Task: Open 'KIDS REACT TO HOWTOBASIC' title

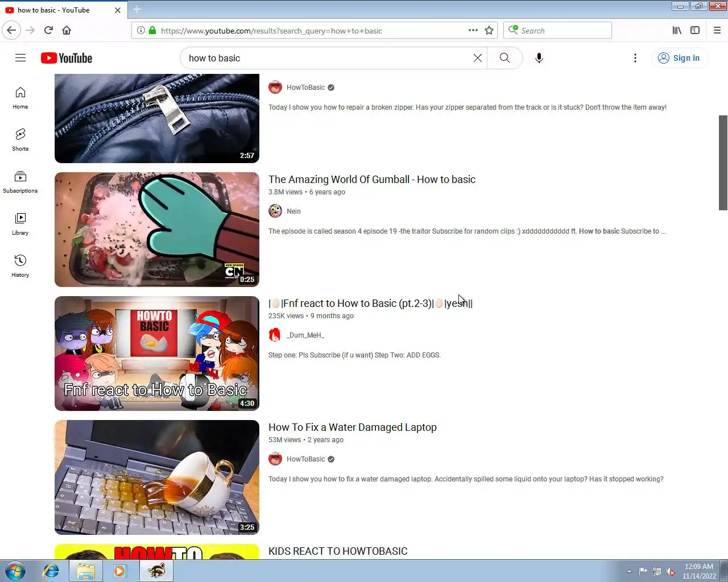Action: [x=338, y=551]
